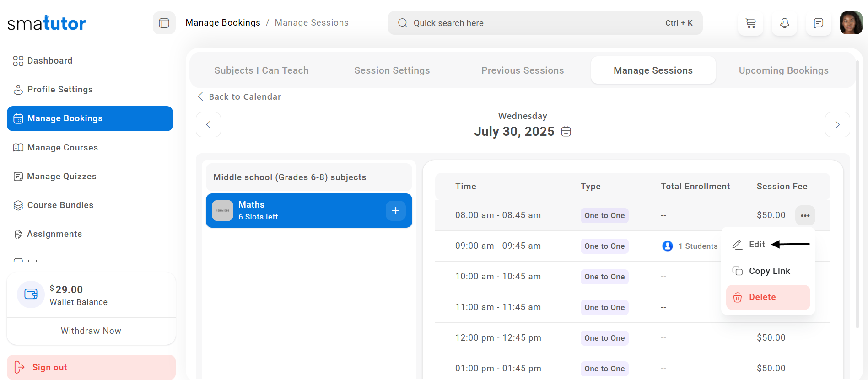Switch to Session Settings tab
The height and width of the screenshot is (380, 868).
[x=392, y=70]
